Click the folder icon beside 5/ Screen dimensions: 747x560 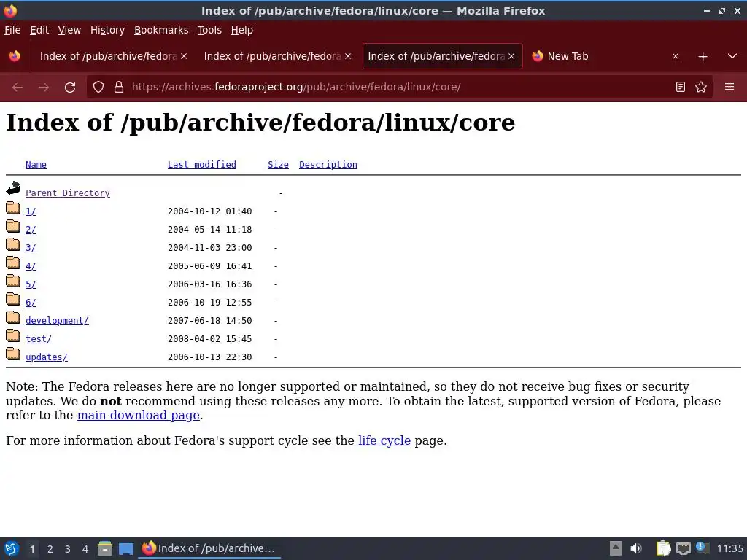[x=13, y=281]
